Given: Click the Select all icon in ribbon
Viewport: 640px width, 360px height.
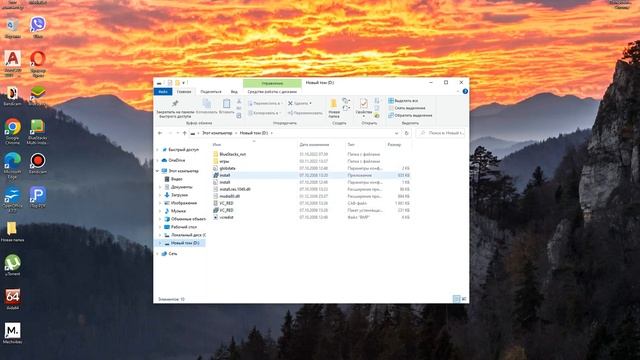Looking at the screenshot, I should [x=391, y=100].
